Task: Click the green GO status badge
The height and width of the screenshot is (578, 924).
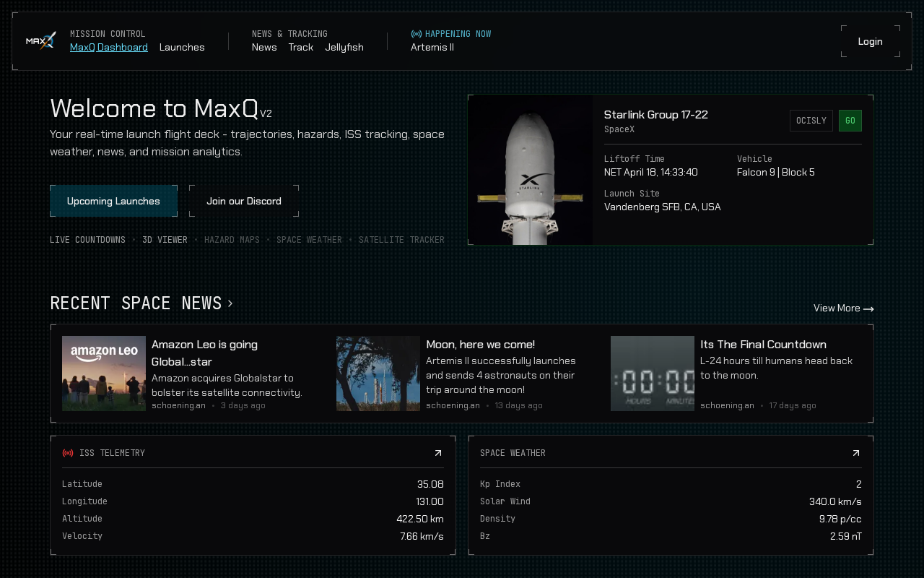Action: [850, 121]
